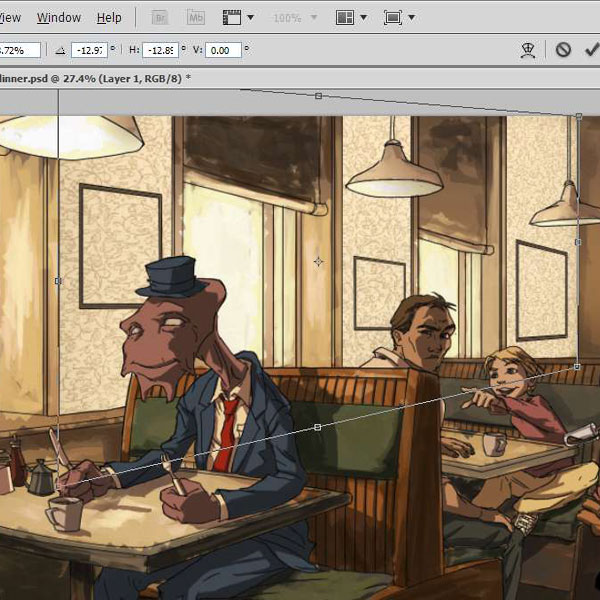The height and width of the screenshot is (600, 600).
Task: Toggle warp mode with the warp icon
Action: coord(528,50)
